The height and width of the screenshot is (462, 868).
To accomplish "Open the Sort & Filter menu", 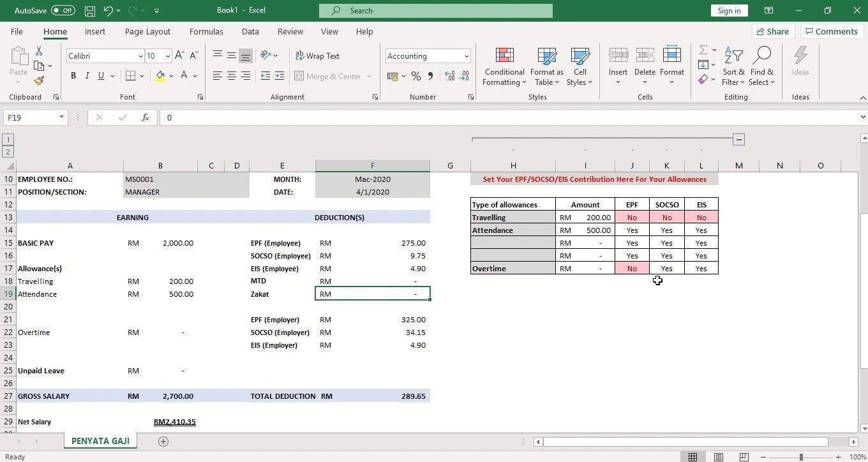I will pyautogui.click(x=733, y=66).
